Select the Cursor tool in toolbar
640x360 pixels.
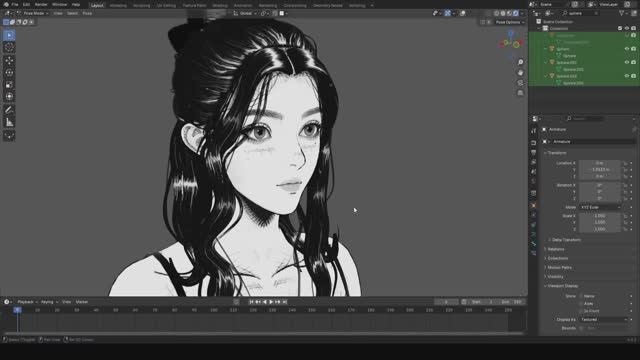[9, 47]
